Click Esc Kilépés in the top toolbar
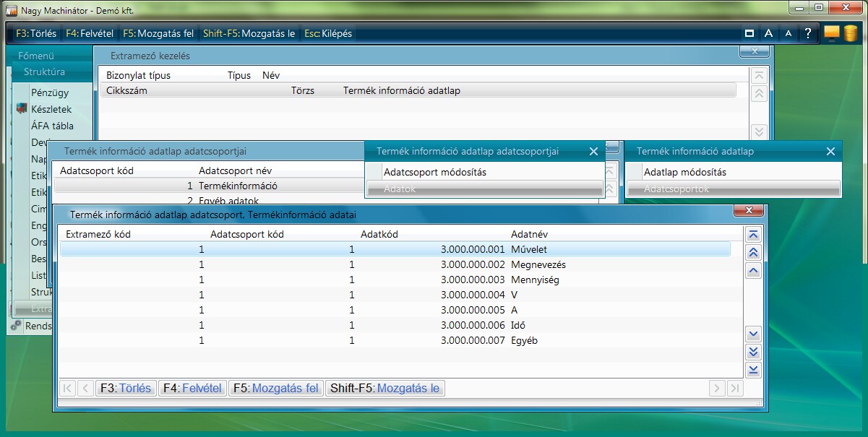868x437 pixels. [x=327, y=33]
